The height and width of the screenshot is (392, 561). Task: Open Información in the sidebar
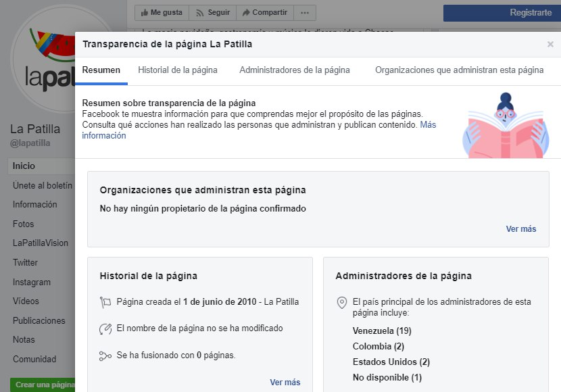(35, 205)
